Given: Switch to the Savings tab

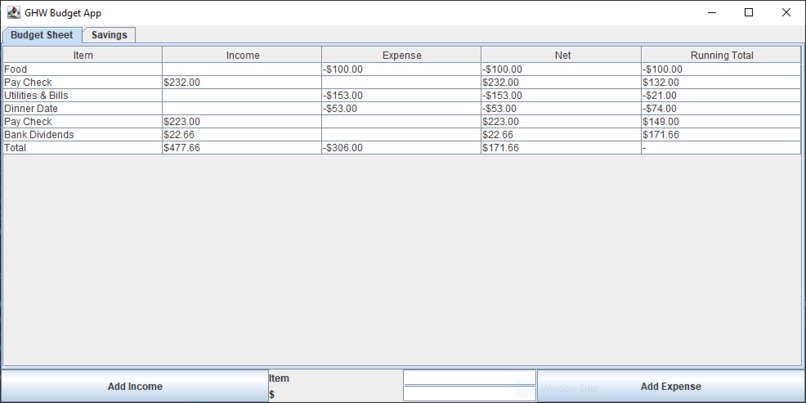Looking at the screenshot, I should click(109, 35).
